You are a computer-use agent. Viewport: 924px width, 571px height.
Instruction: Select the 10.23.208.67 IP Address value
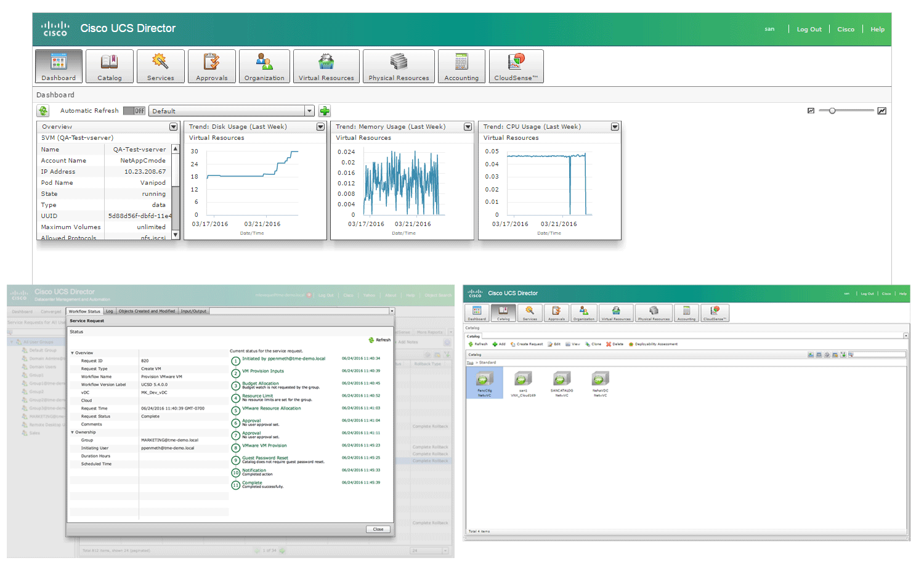tap(145, 172)
